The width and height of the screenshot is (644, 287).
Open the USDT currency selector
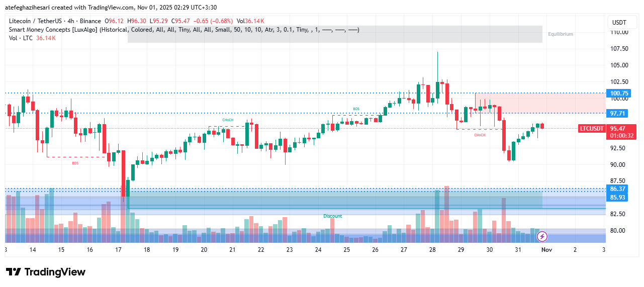tap(619, 23)
